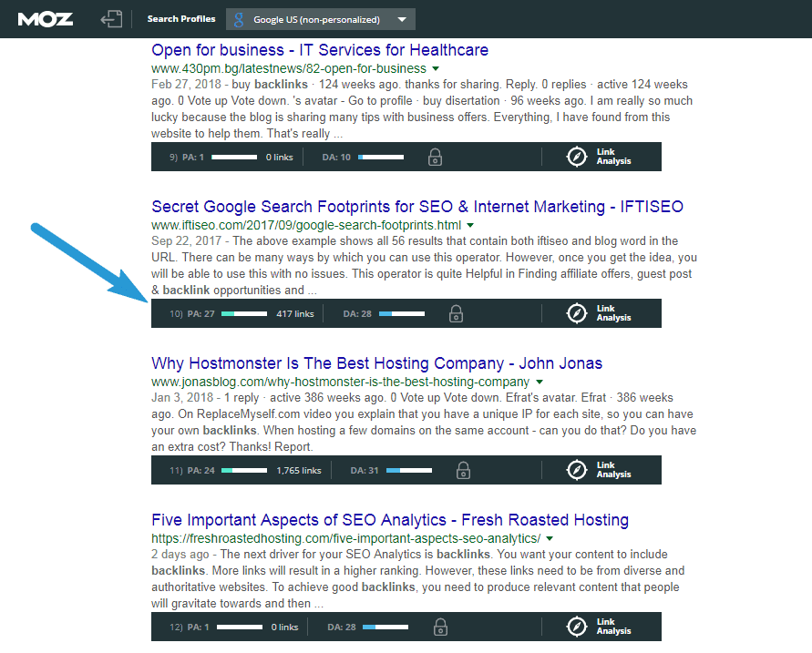
Task: Click the DA: 28 bar of result 10
Action: (402, 313)
